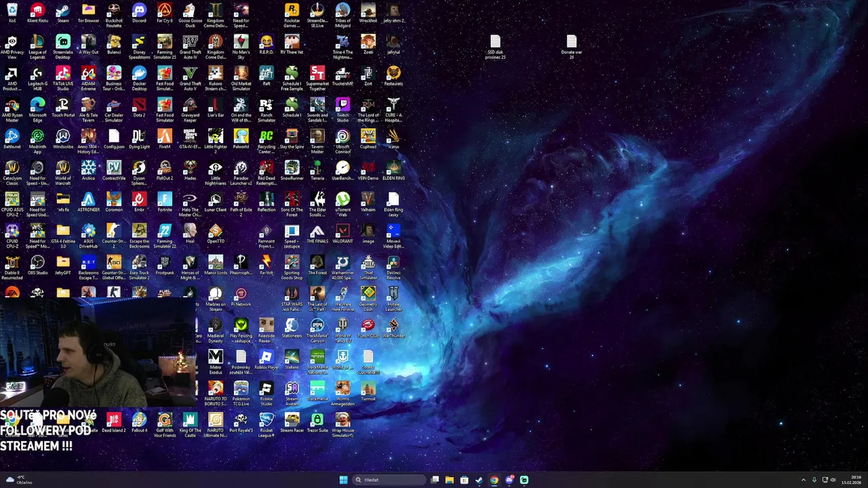Launch VALORANT desktop shortcut

click(x=342, y=233)
